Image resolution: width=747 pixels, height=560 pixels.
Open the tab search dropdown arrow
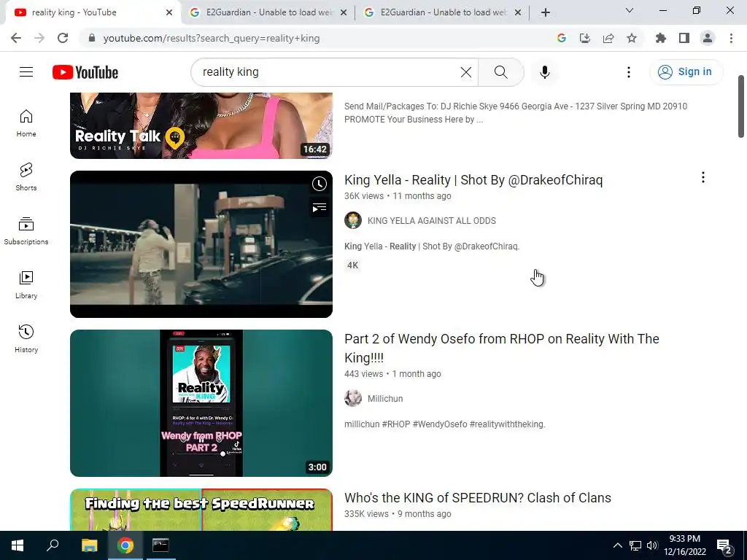pos(630,10)
